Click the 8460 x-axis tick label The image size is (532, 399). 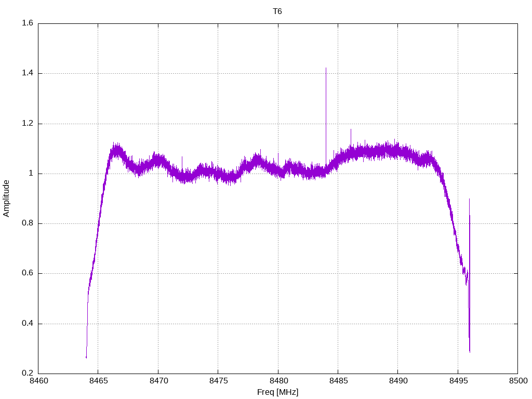tap(38, 381)
